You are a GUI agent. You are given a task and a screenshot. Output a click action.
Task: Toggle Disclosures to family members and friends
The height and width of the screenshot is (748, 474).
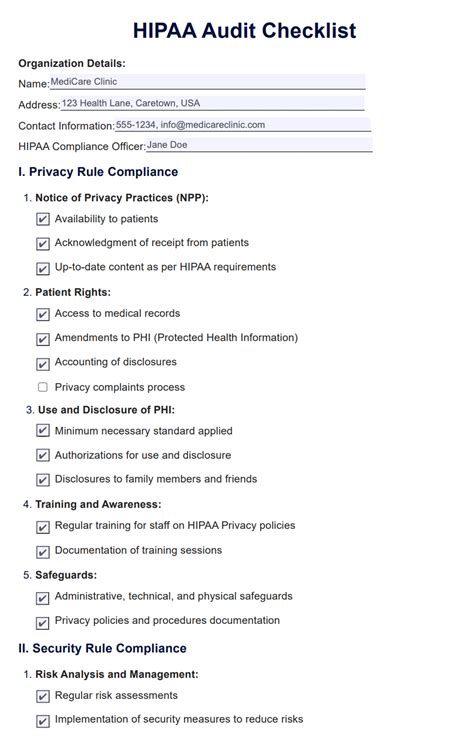[43, 479]
